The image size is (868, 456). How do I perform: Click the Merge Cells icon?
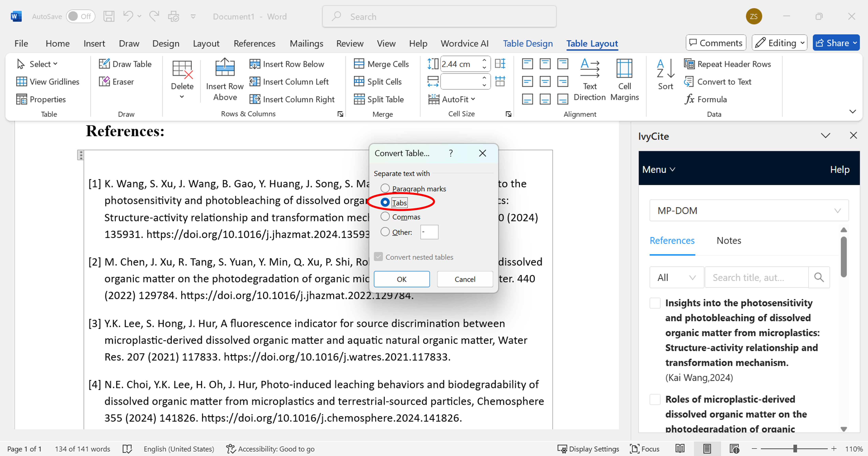point(359,64)
